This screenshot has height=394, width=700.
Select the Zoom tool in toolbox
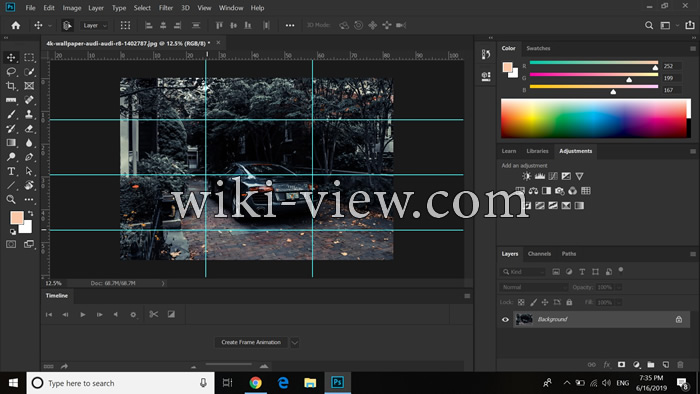(11, 199)
